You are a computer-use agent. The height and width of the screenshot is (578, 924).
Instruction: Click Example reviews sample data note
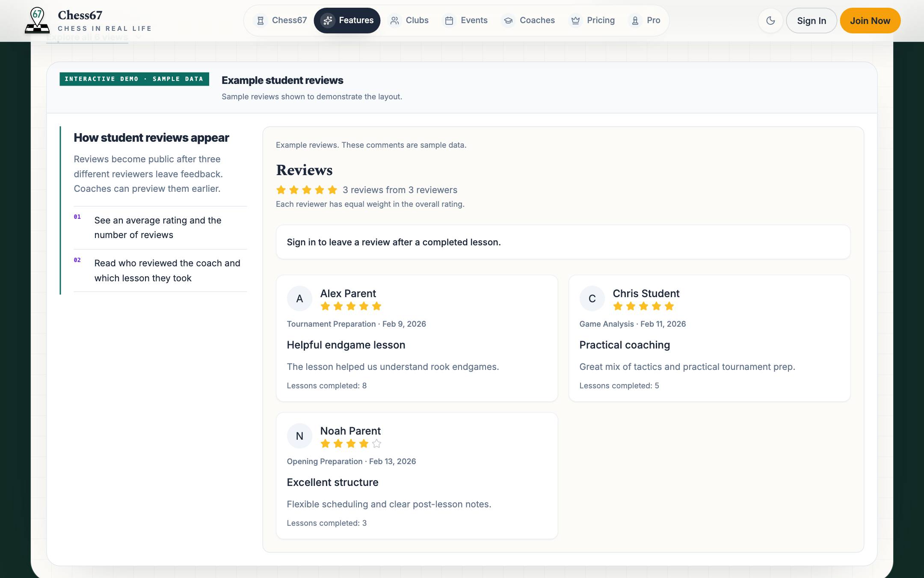(x=371, y=145)
